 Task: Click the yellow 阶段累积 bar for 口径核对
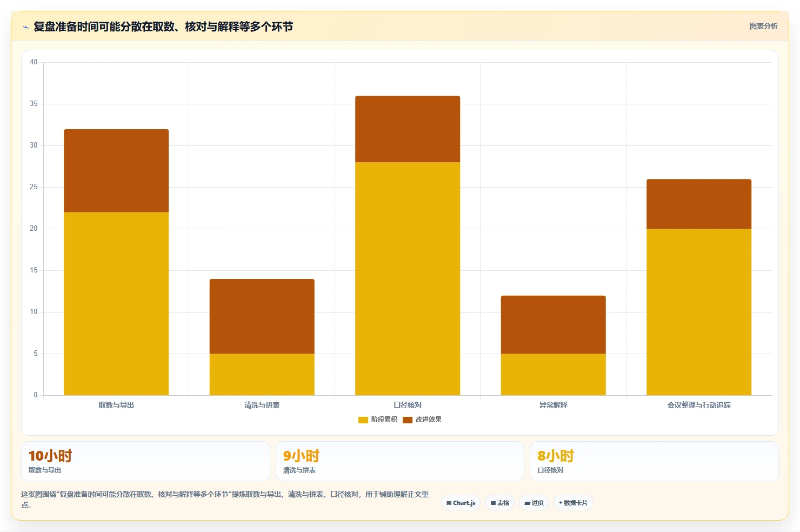tap(408, 278)
